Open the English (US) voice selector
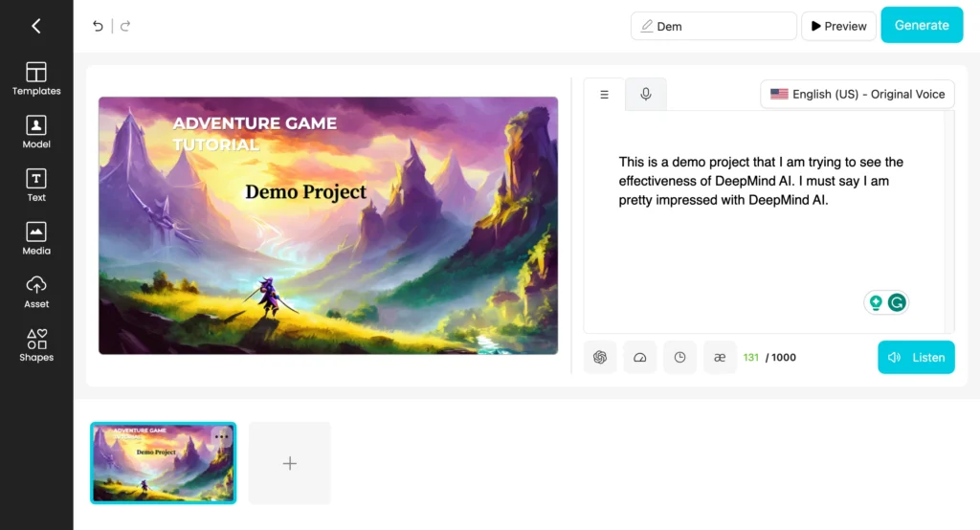Image resolution: width=980 pixels, height=530 pixels. [857, 95]
